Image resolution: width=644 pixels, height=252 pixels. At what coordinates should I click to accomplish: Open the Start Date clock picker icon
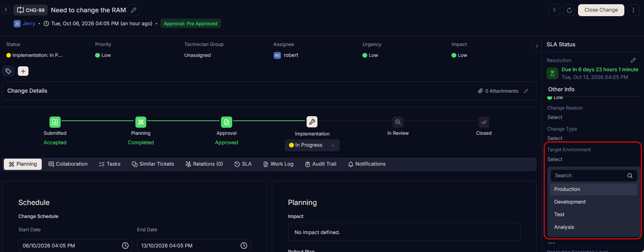(125, 246)
